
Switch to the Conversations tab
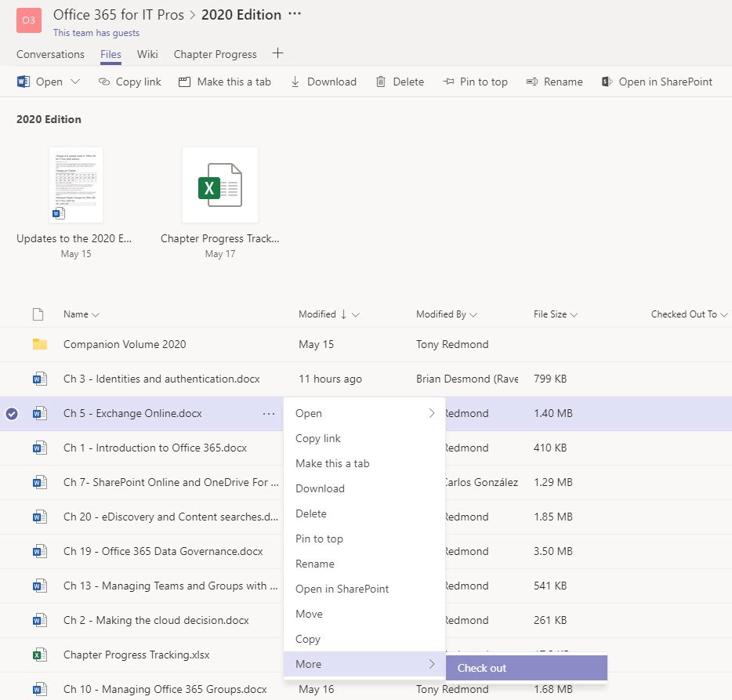coord(50,54)
